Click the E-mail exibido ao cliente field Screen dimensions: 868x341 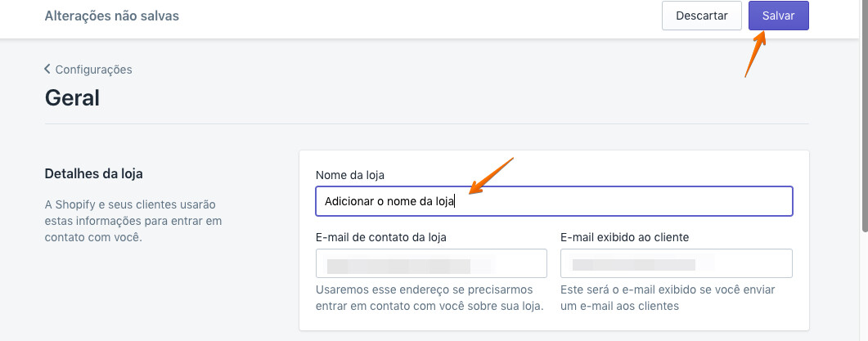pyautogui.click(x=676, y=264)
